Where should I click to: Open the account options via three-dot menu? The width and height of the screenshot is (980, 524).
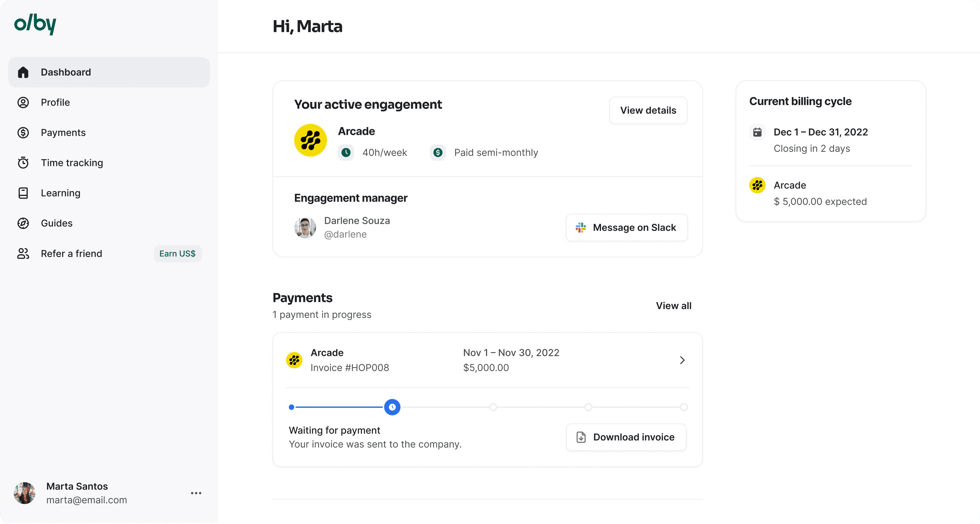click(x=196, y=493)
